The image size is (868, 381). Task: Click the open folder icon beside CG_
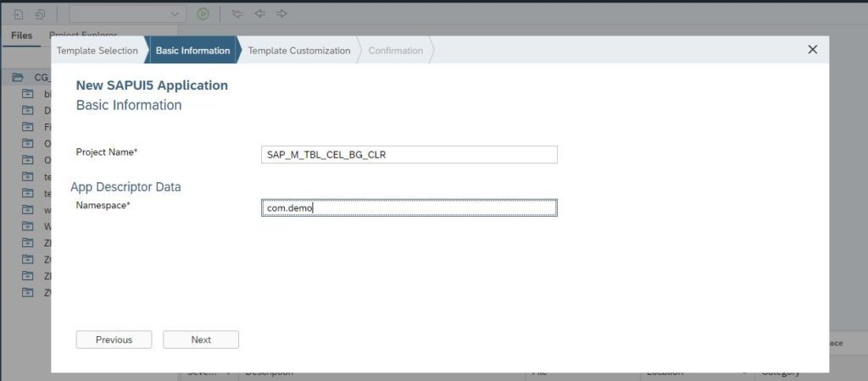18,77
